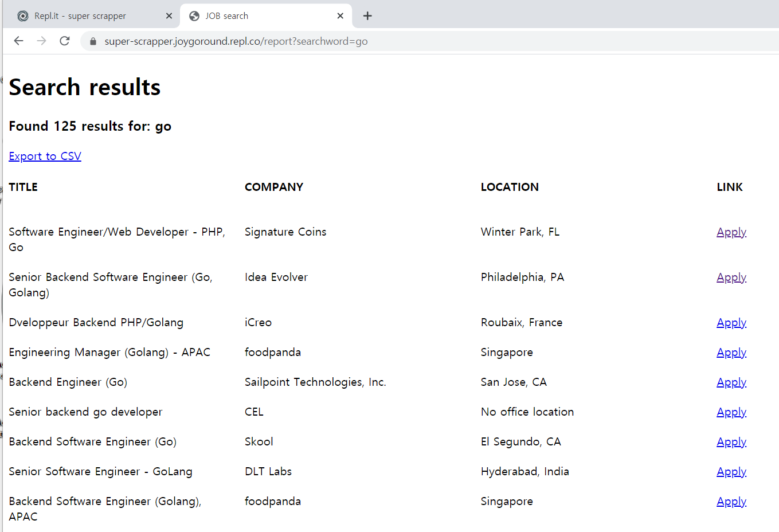The height and width of the screenshot is (532, 779).
Task: Click company name CEL
Action: click(254, 412)
